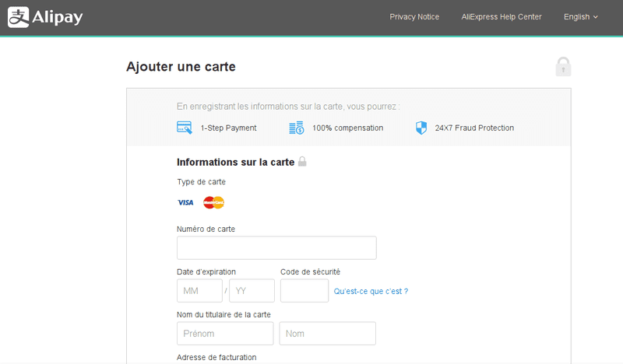Open AliExpress Help Center
Image resolution: width=623 pixels, height=364 pixels.
click(502, 17)
